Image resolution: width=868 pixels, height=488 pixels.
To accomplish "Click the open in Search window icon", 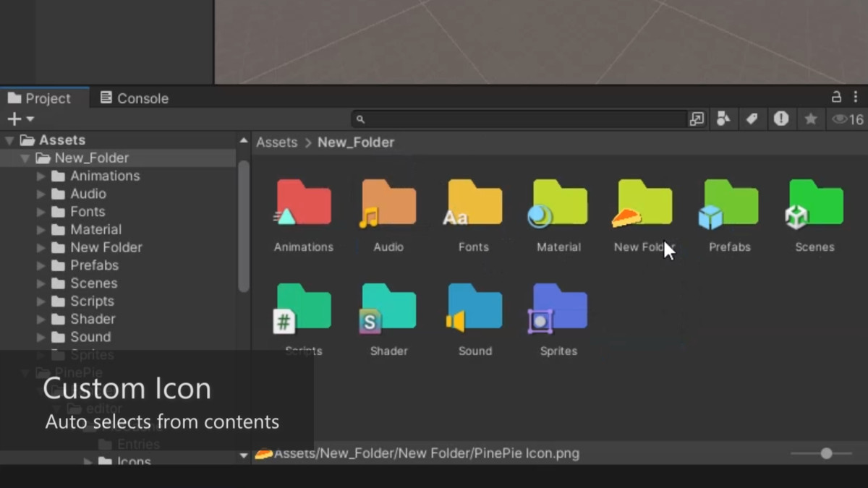I will point(697,119).
